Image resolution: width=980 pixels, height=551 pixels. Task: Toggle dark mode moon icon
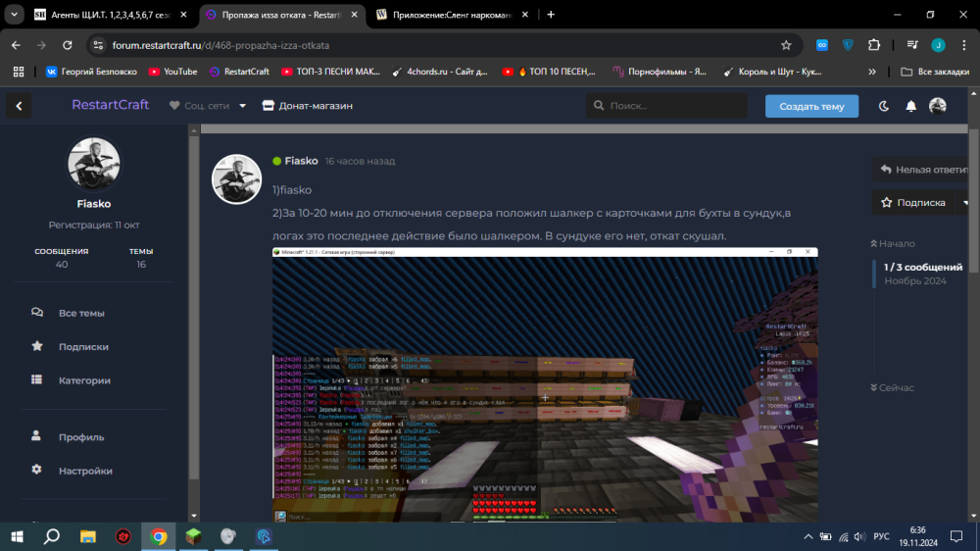pos(884,106)
